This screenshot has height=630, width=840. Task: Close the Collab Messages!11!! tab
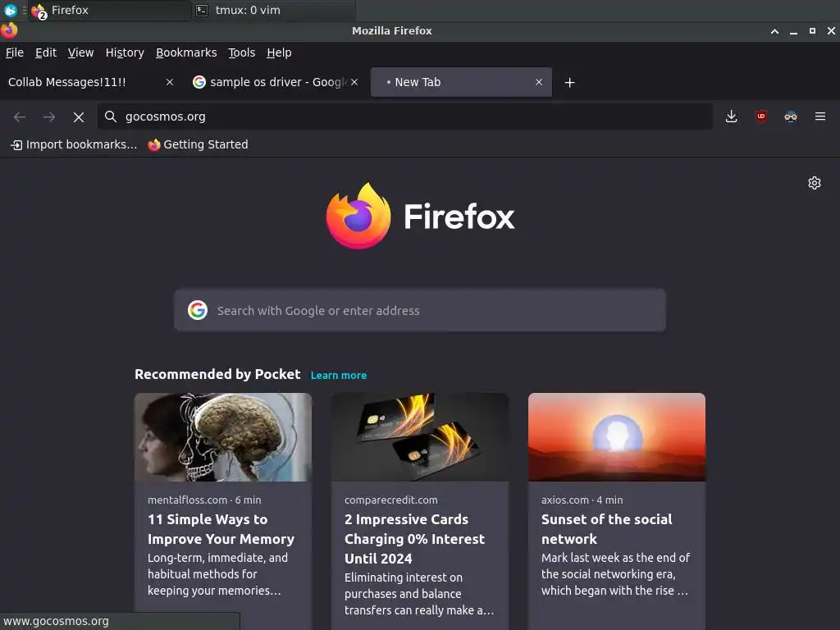click(170, 82)
